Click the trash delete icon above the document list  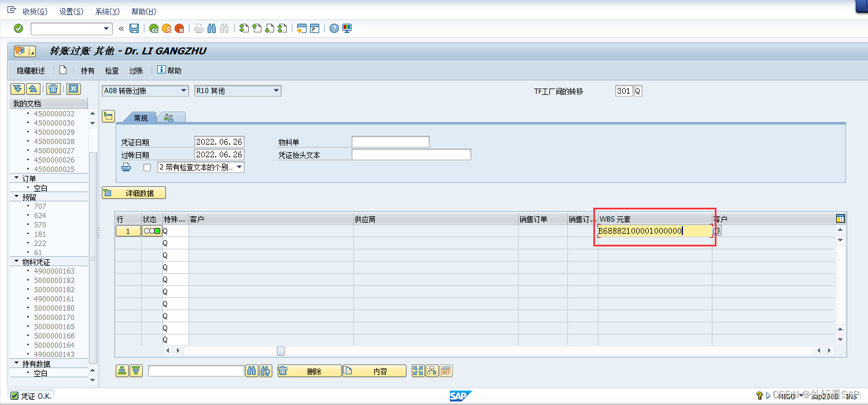pyautogui.click(x=53, y=89)
